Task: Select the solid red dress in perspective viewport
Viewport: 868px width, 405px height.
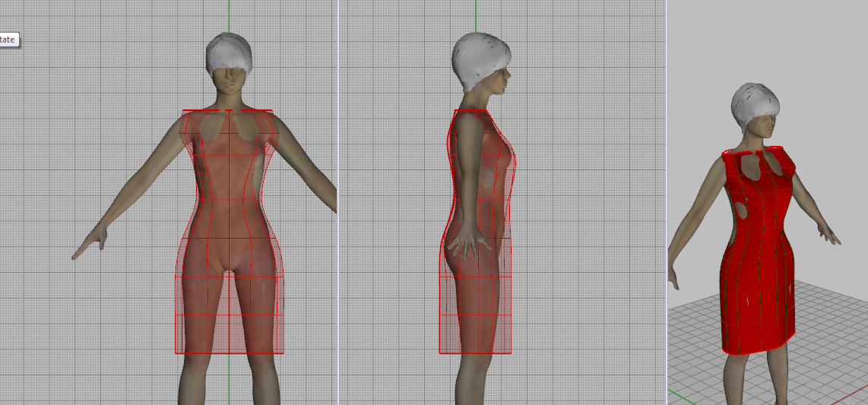Action: click(758, 250)
